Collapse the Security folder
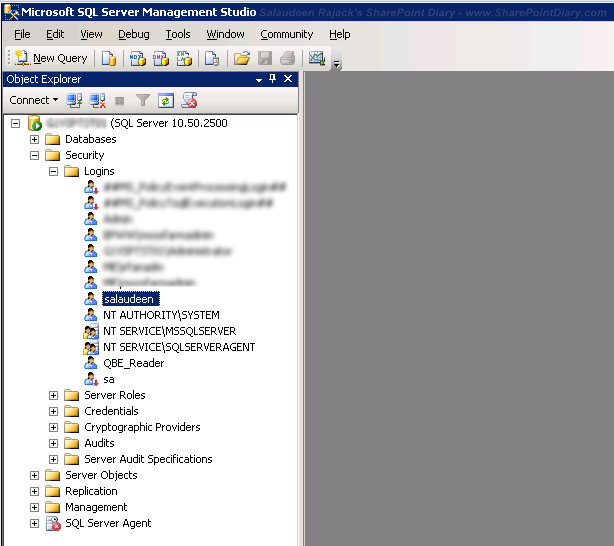This screenshot has width=614, height=546. pos(34,155)
